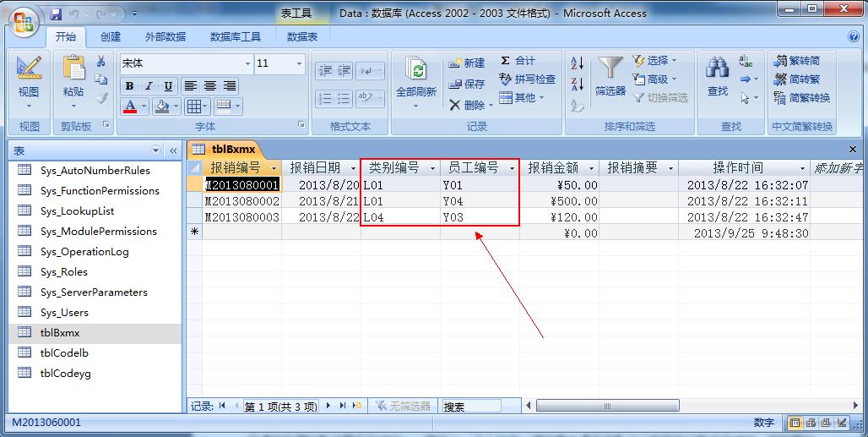Click 新建 new record
Screen dimensions: 868x437
(x=467, y=63)
